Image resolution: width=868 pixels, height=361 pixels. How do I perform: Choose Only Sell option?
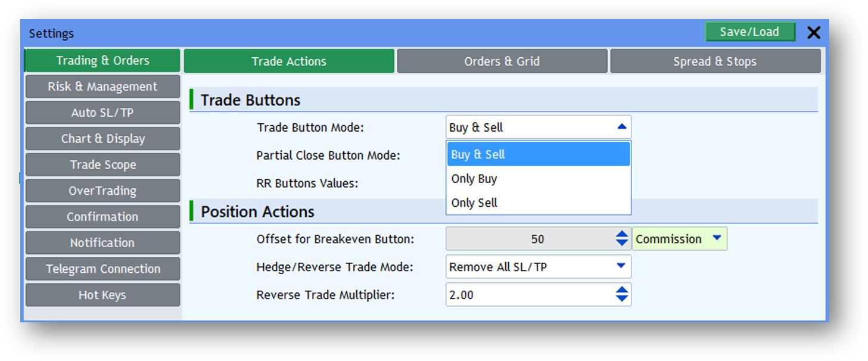[x=539, y=203]
